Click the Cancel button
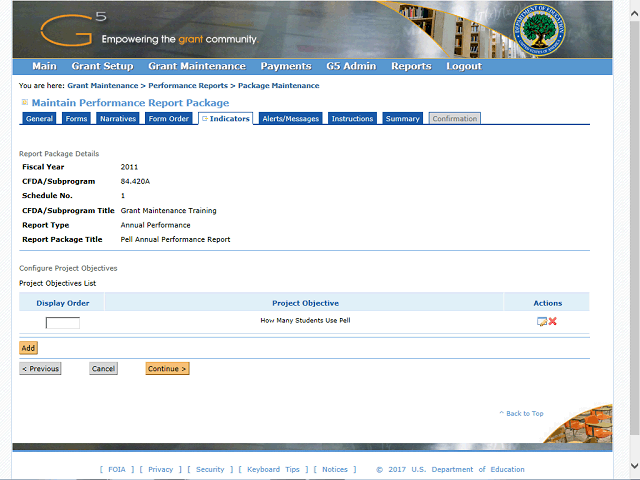 tap(103, 369)
